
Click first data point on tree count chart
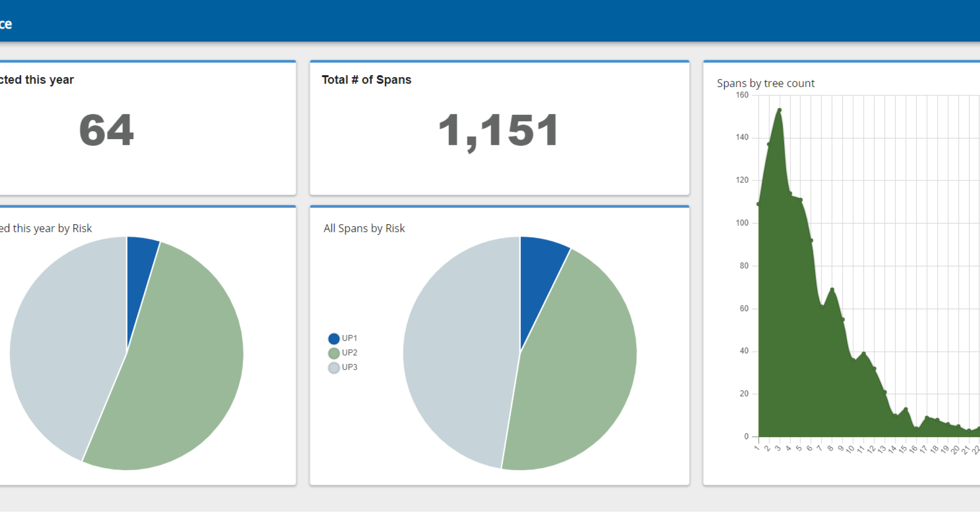point(758,204)
